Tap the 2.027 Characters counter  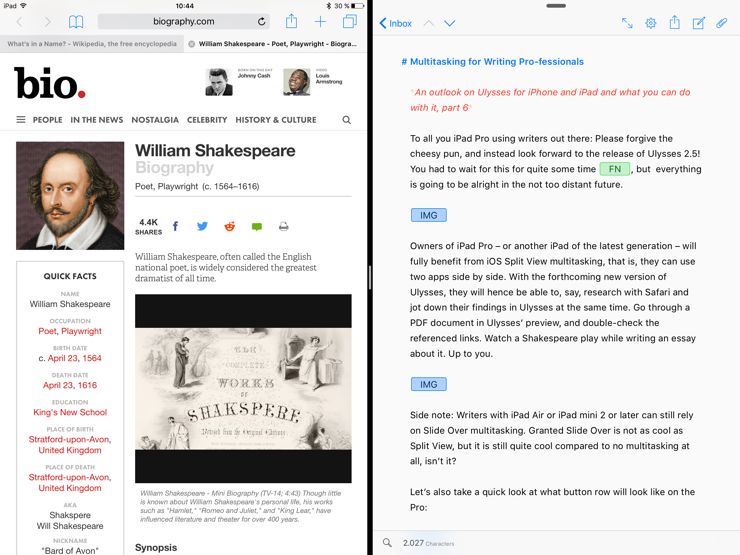(429, 543)
